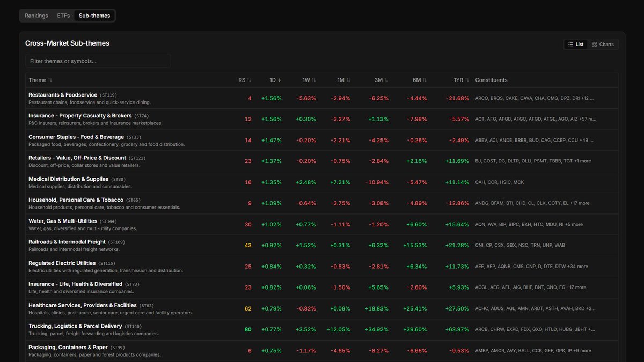Sort by the Theme column header

click(40, 80)
